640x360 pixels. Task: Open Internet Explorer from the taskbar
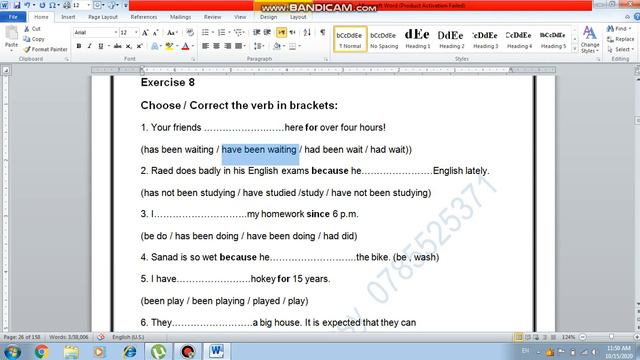[130, 351]
